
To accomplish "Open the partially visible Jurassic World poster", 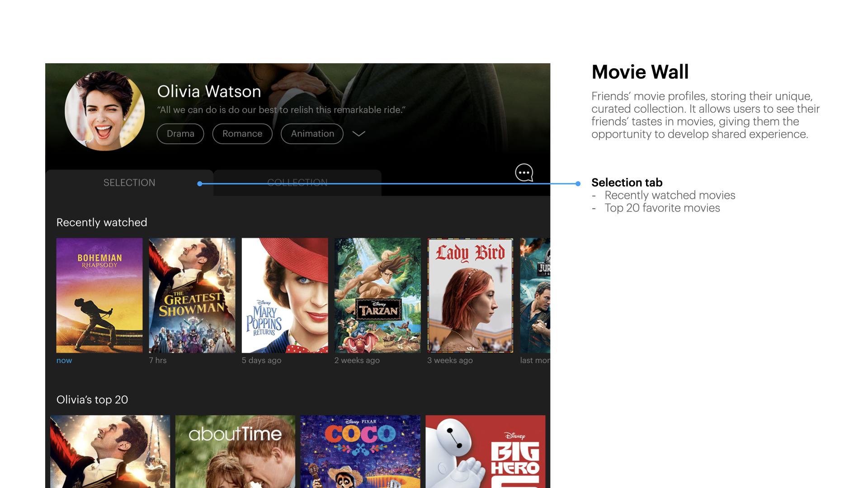I will [x=535, y=296].
